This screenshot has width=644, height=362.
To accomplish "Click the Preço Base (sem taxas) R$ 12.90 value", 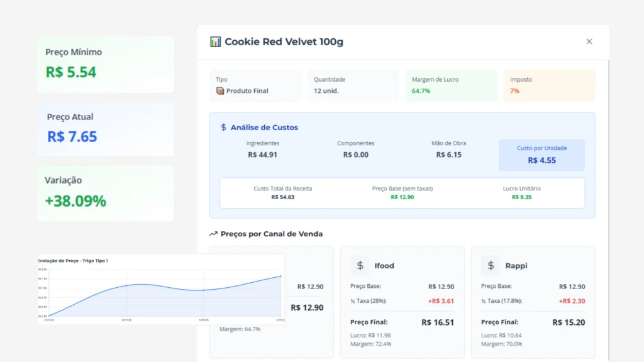I will tap(402, 197).
